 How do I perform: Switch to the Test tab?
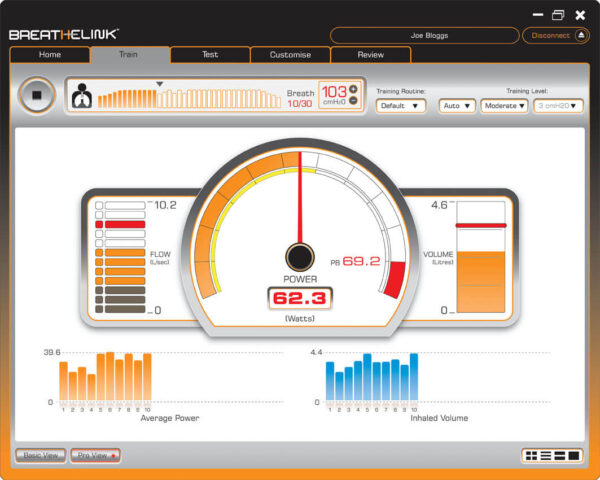tap(209, 55)
